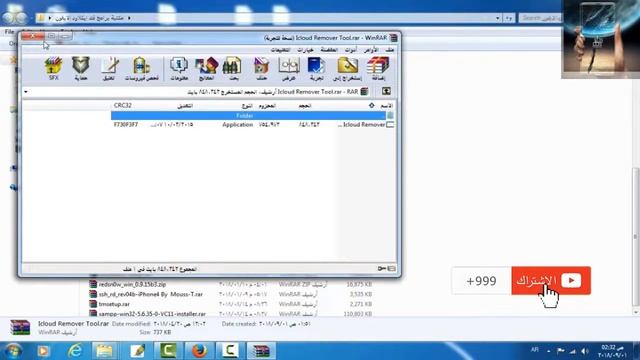Show hidden system tray icons arrow

(549, 351)
